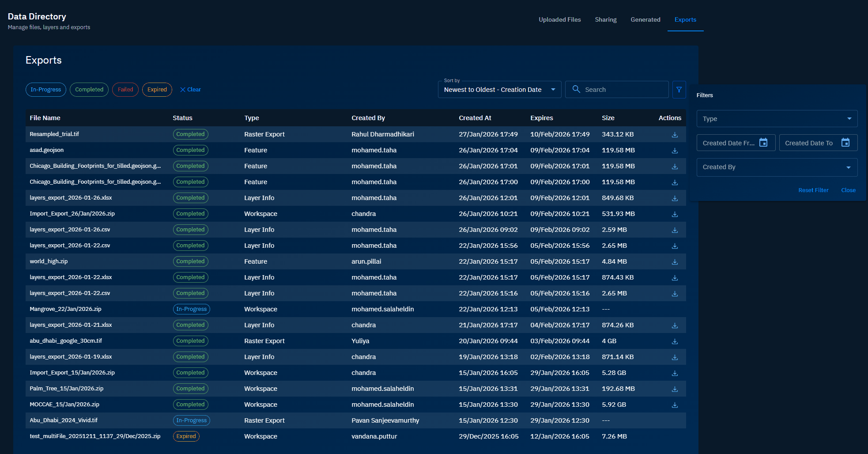Toggle the In-Progress status filter

45,89
